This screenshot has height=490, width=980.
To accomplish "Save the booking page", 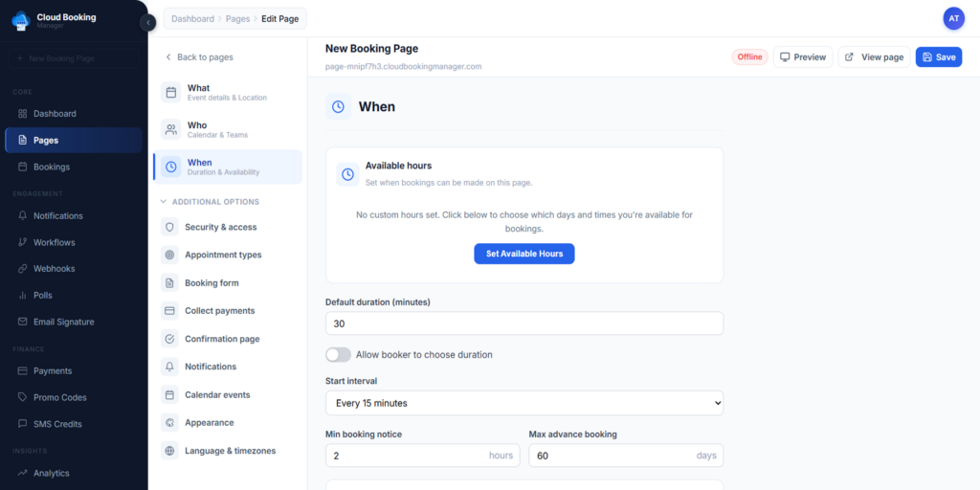I will point(938,57).
